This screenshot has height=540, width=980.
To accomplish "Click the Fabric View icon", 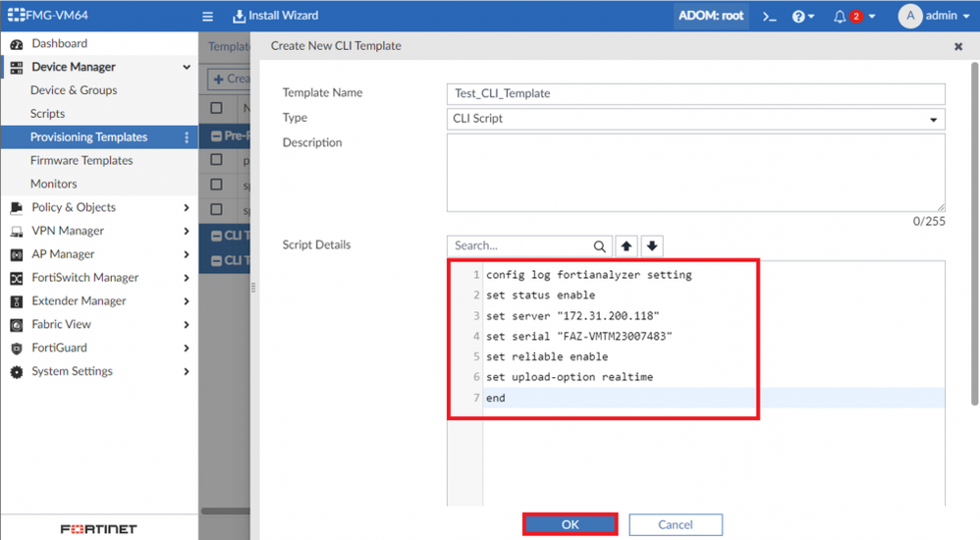I will 17,325.
